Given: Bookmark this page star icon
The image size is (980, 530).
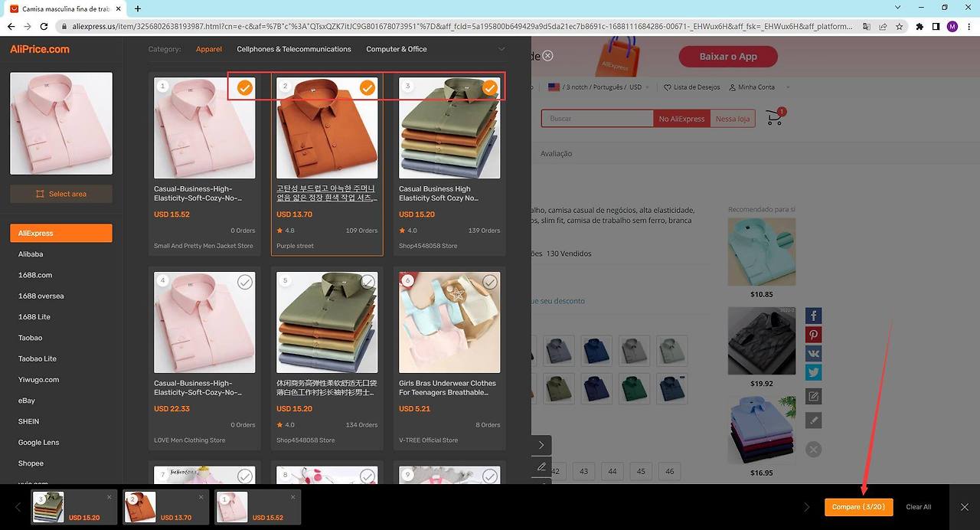Looking at the screenshot, I should 900,26.
